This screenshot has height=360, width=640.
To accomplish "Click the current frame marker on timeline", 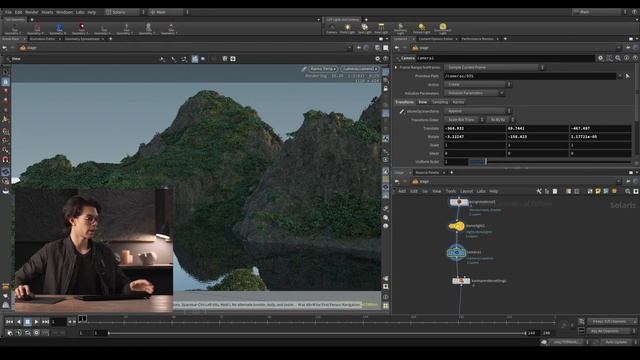I will tap(82, 318).
